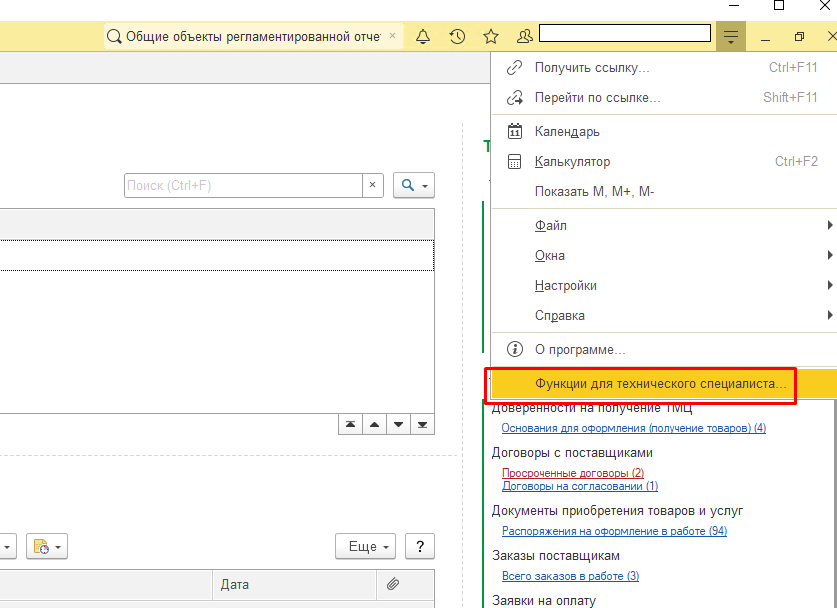Clear the Поиск (Ctrl+F) field
The height and width of the screenshot is (608, 837).
pos(373,185)
